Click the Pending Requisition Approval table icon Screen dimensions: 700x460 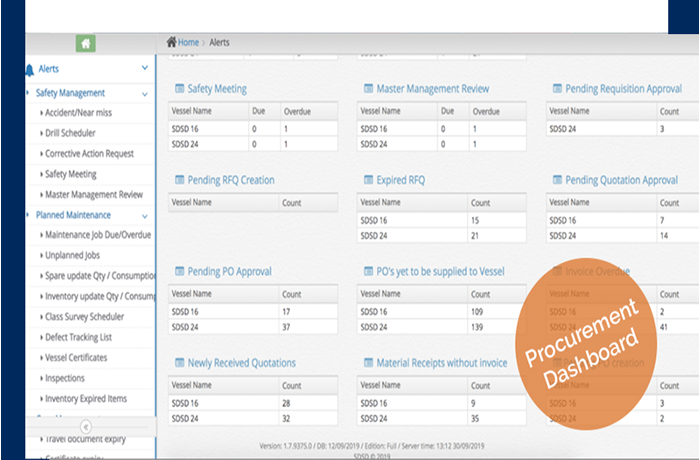[557, 88]
